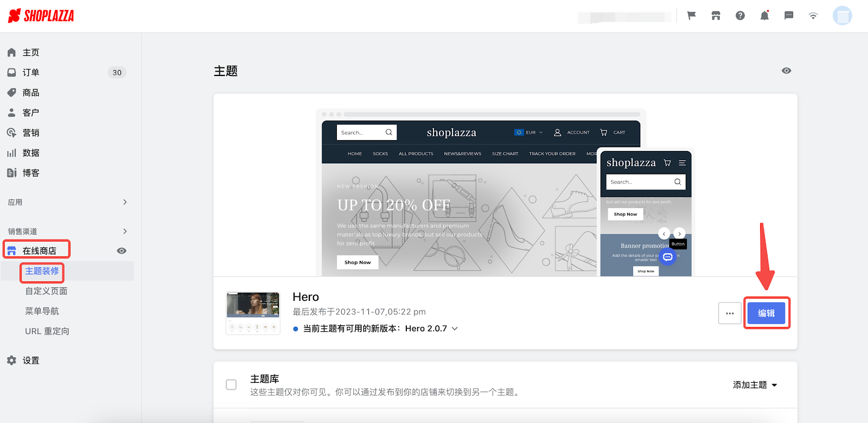868x423 pixels.
Task: Click the tag icon beside 商品
Action: tap(11, 92)
